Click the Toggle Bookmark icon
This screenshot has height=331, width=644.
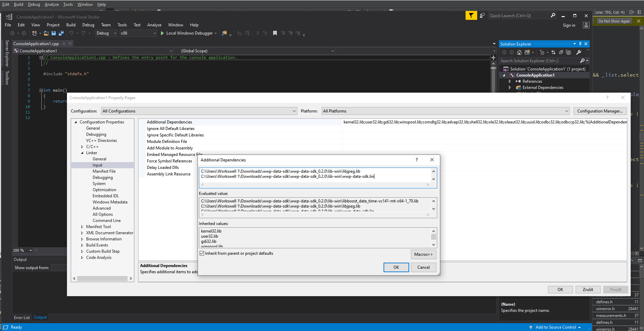coord(275,33)
